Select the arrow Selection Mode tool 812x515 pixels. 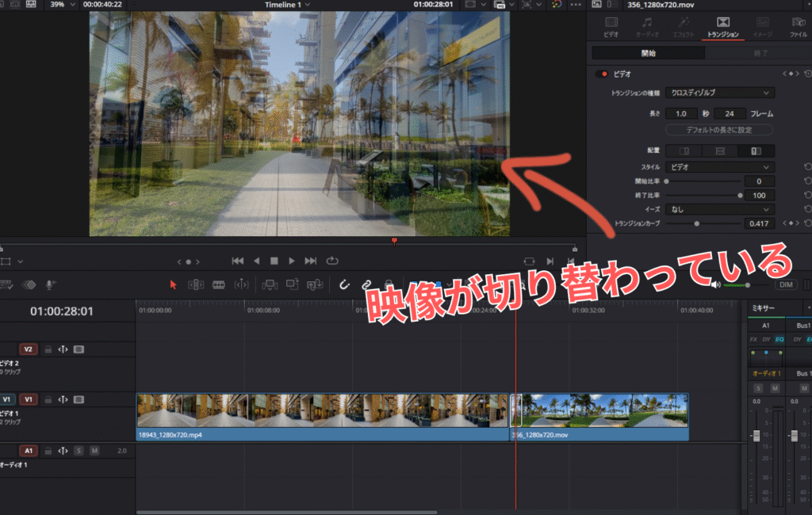174,284
